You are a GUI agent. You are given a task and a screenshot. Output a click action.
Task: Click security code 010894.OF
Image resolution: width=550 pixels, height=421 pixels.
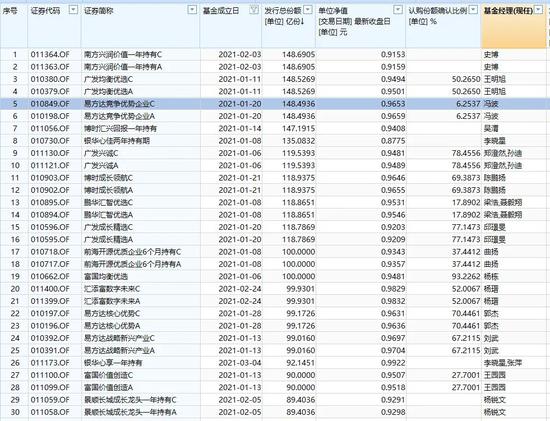(x=50, y=215)
